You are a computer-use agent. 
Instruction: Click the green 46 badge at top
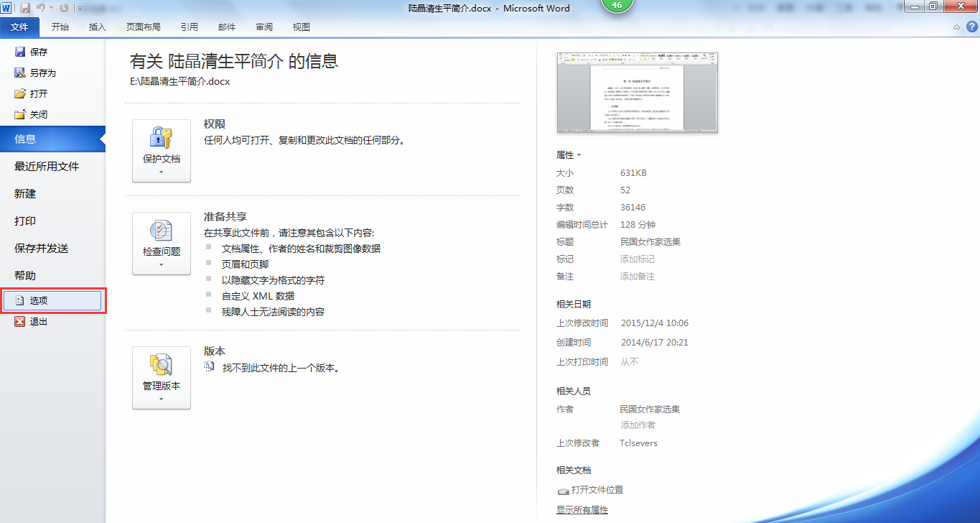pyautogui.click(x=617, y=5)
